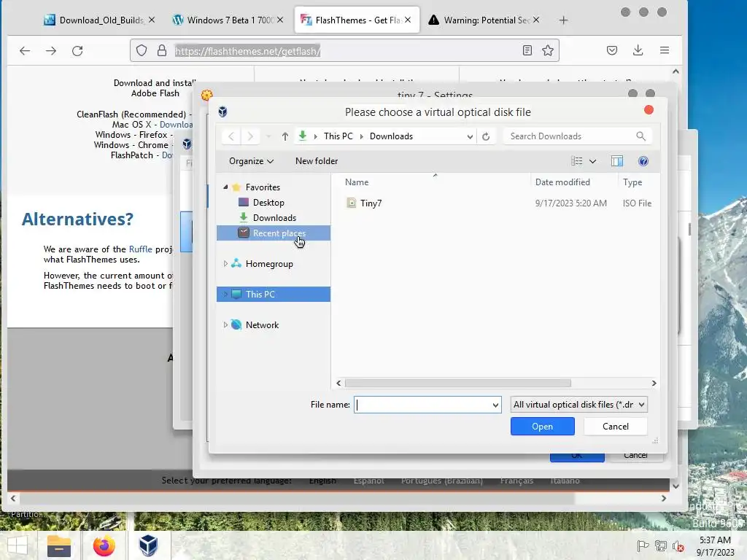Viewport: 747px width, 560px height.
Task: Click the New folder button
Action: [317, 161]
